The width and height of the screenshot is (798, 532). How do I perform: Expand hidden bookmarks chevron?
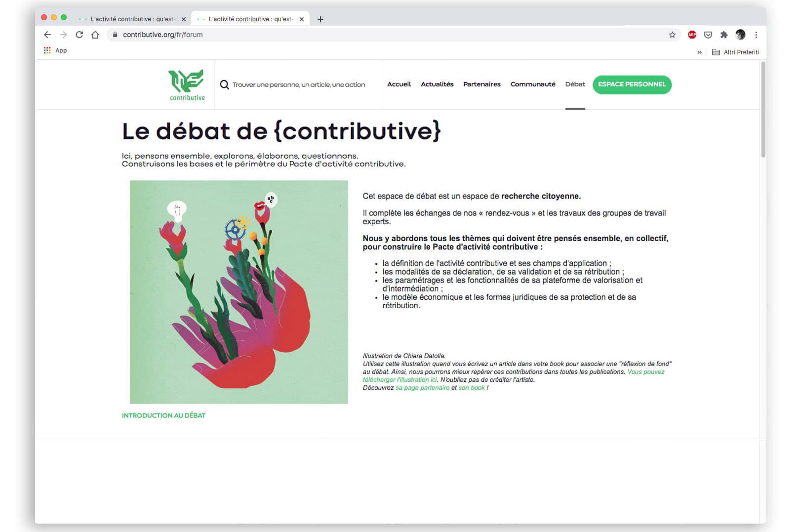coord(699,52)
